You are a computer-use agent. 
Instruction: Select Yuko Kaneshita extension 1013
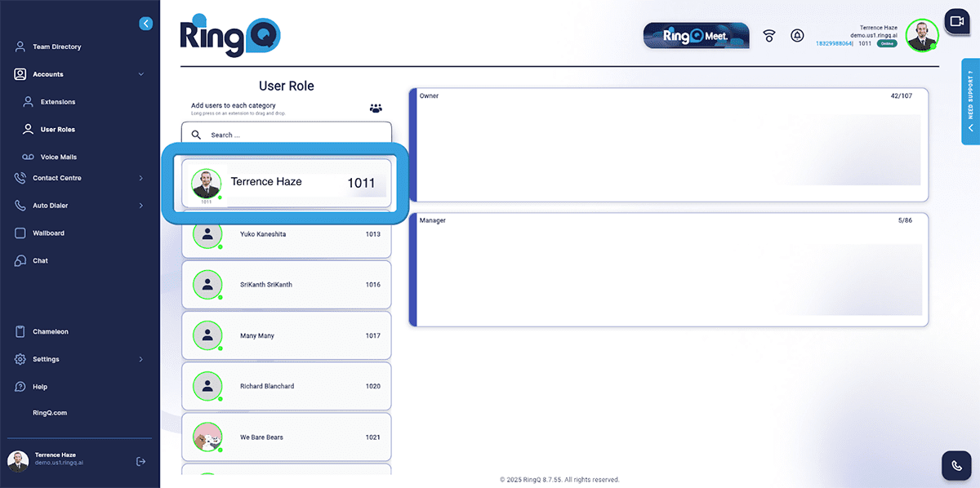pos(287,234)
